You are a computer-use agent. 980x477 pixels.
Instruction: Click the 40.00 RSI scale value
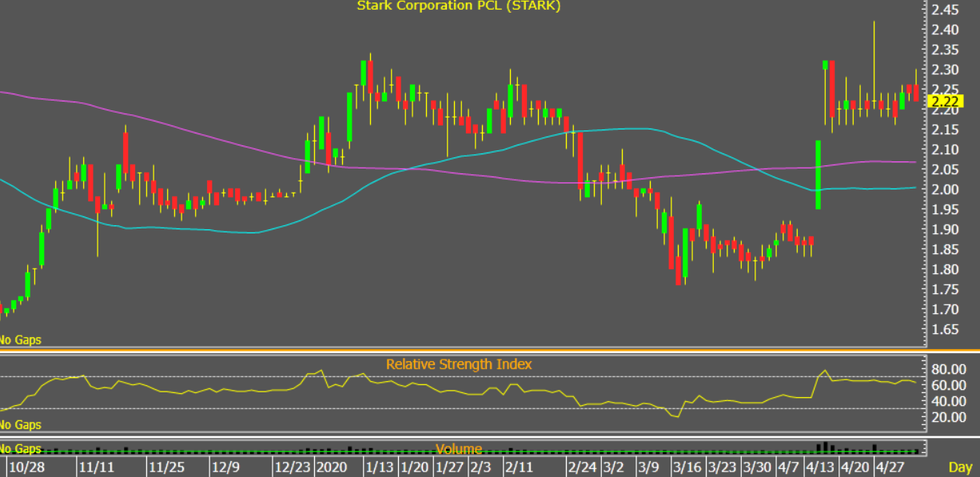949,401
